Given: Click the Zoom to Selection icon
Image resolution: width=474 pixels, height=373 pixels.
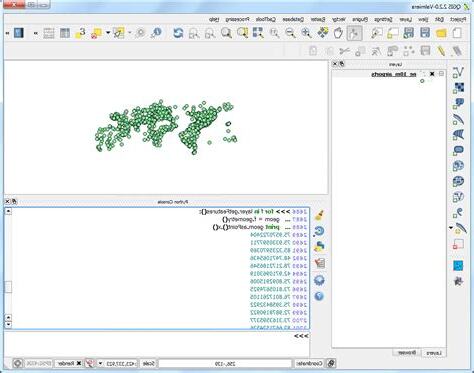Looking at the screenshot, I should pyautogui.click(x=242, y=33).
